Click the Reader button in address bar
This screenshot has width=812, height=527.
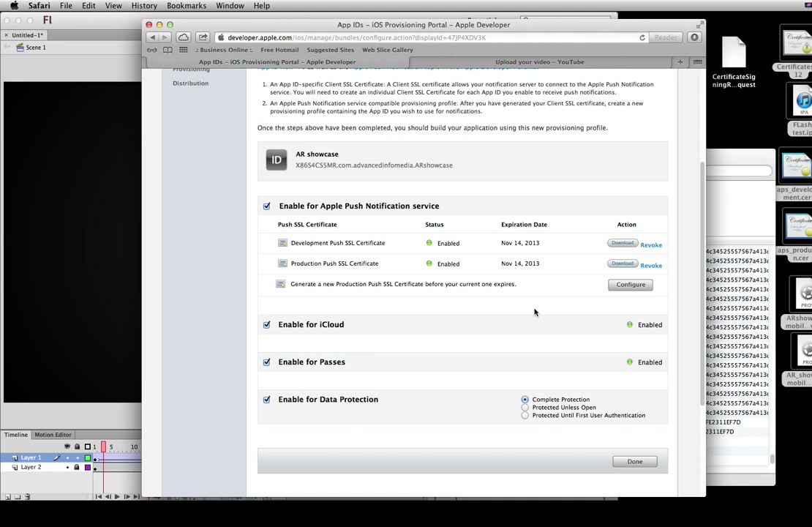(666, 37)
